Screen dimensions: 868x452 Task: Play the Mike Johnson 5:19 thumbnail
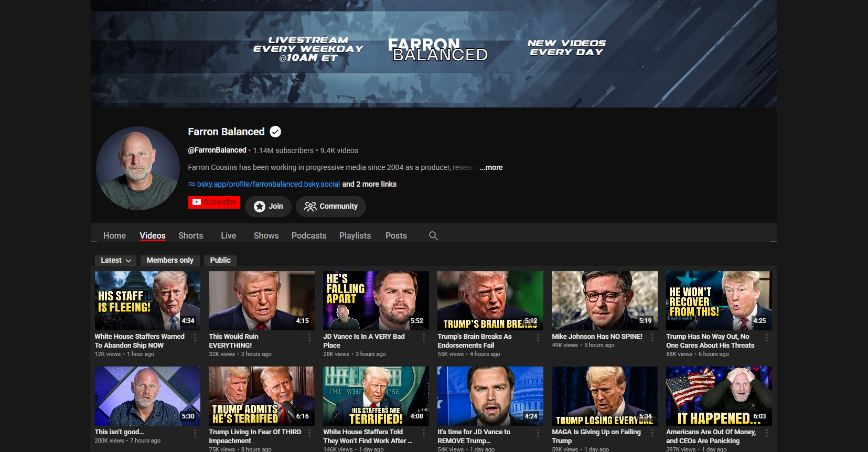click(x=605, y=300)
